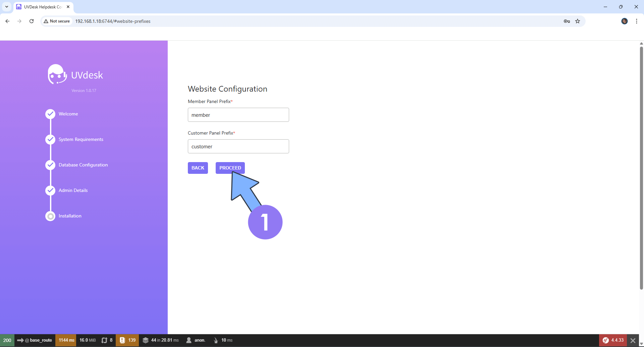
Task: Go back with browser back arrow
Action: click(7, 21)
